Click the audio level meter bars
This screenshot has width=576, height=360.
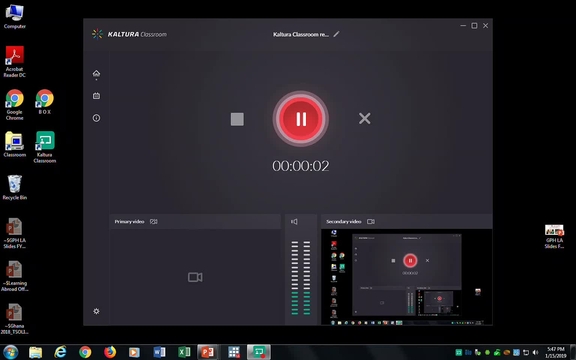click(x=300, y=278)
